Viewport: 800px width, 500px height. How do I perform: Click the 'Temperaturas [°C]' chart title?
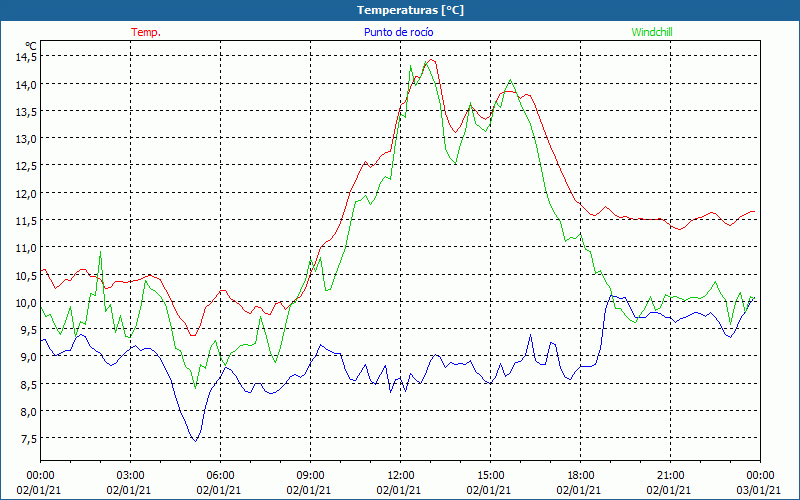pos(410,10)
